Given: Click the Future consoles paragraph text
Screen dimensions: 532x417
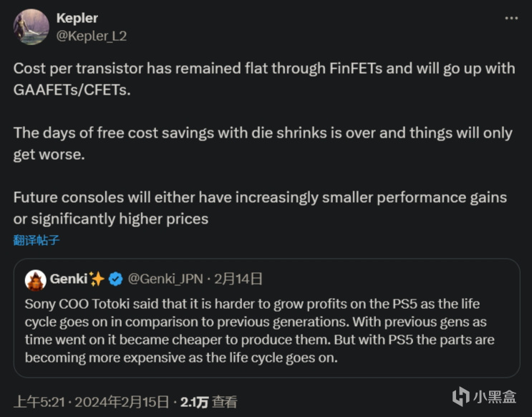Looking at the screenshot, I should point(260,208).
